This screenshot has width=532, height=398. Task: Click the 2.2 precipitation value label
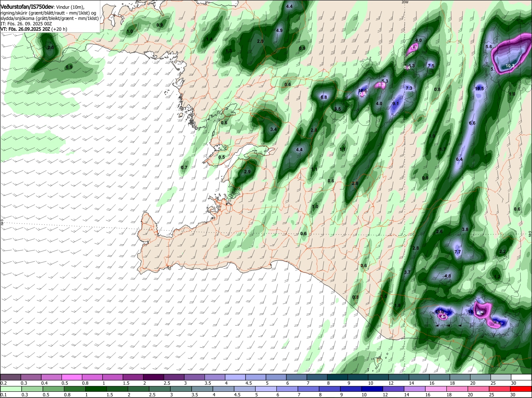[502, 251]
